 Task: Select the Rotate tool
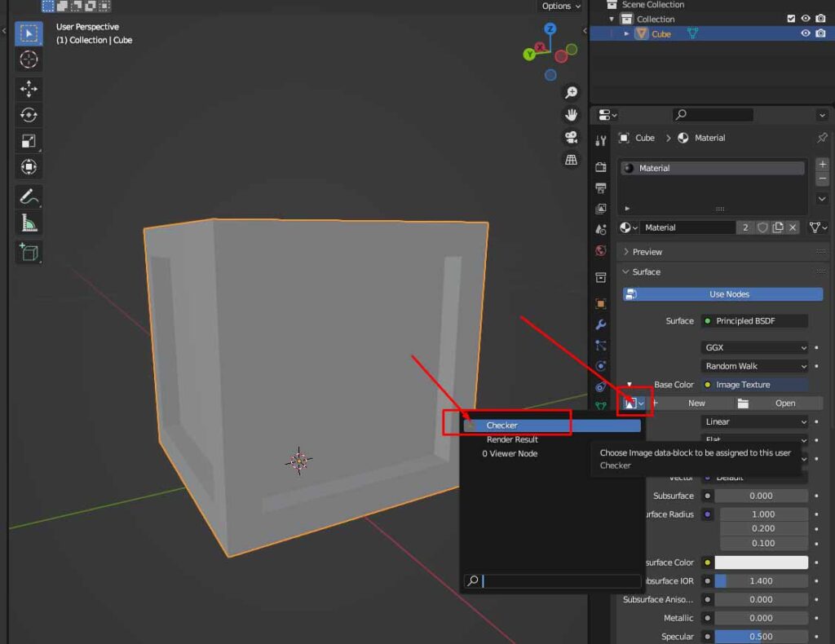click(29, 114)
